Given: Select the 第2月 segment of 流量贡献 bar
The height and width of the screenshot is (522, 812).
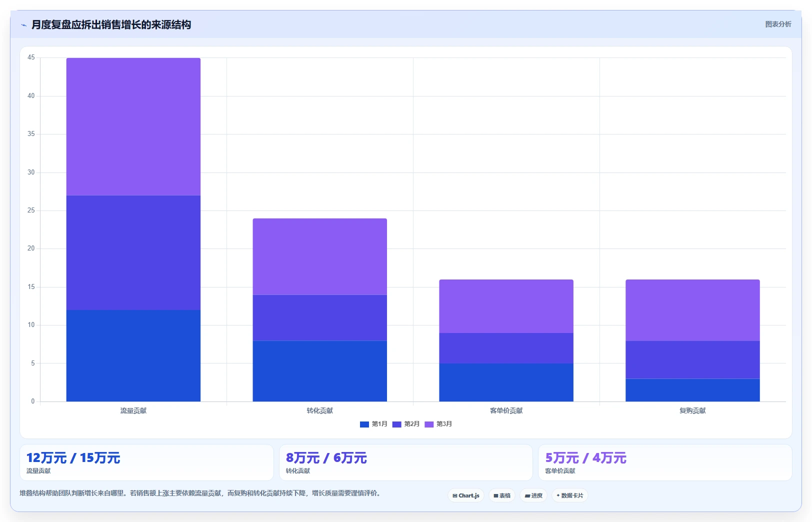Looking at the screenshot, I should click(133, 252).
